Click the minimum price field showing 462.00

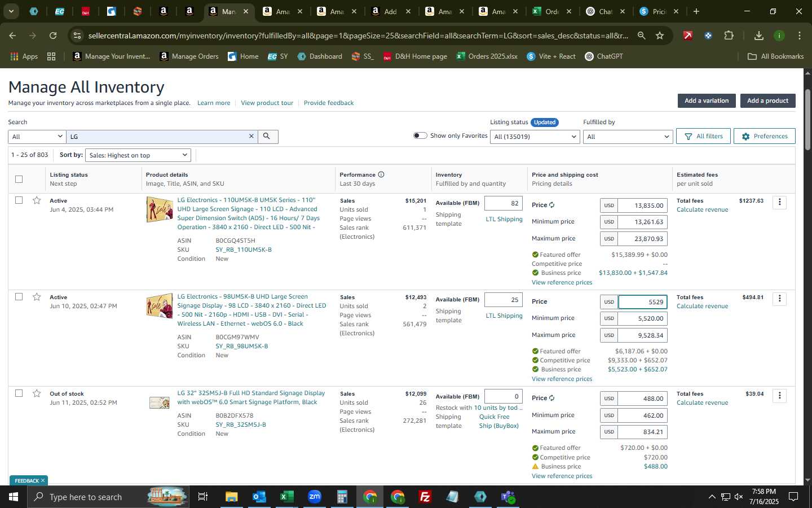pos(642,415)
